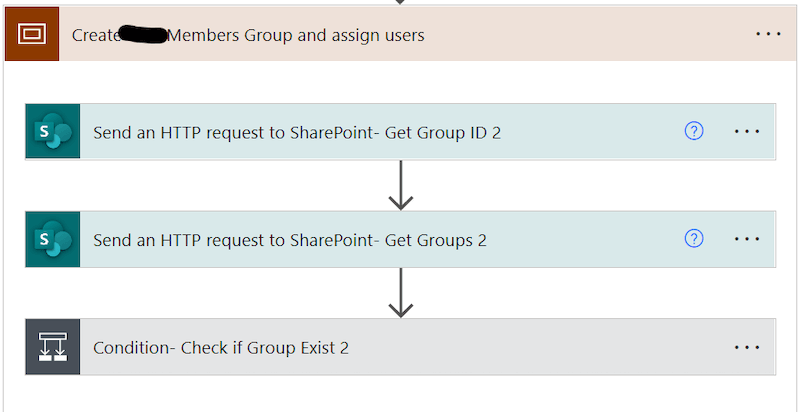Open ellipsis menu for Condition- Check if Group Exist 2
Screen dimensions: 800x412
click(747, 347)
